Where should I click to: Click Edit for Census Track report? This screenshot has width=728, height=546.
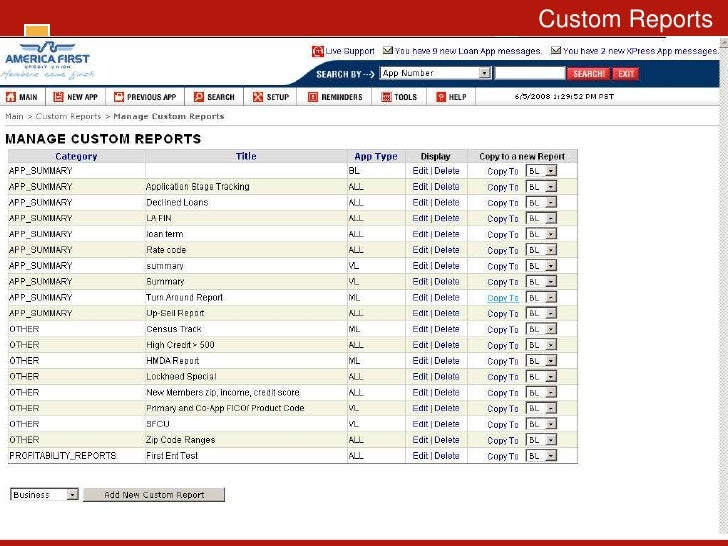tap(420, 329)
